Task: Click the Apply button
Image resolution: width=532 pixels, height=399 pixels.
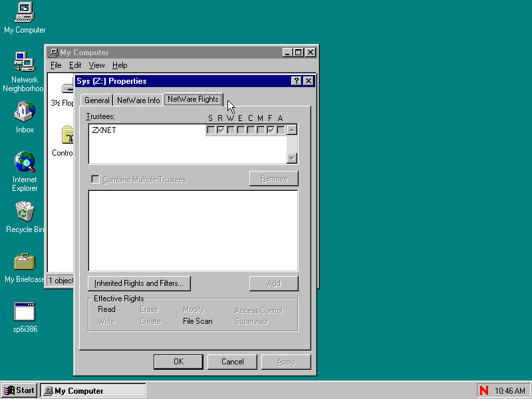Action: pos(286,362)
